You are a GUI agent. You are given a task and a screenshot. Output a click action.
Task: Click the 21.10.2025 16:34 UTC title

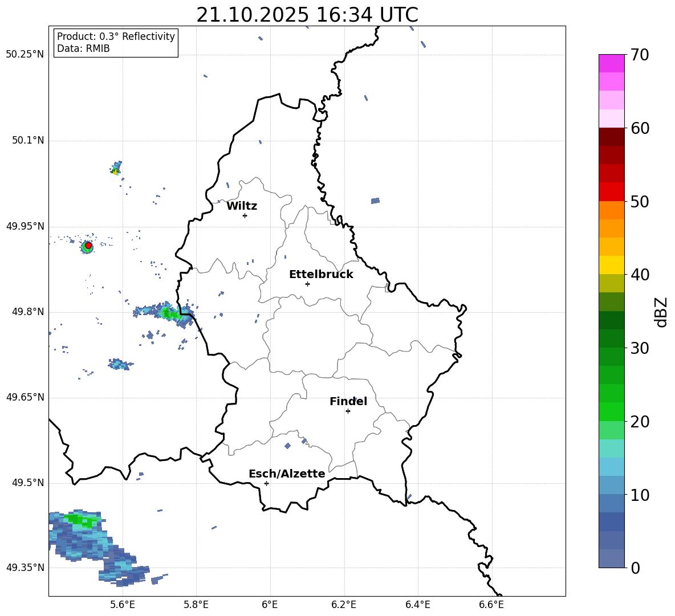point(307,15)
